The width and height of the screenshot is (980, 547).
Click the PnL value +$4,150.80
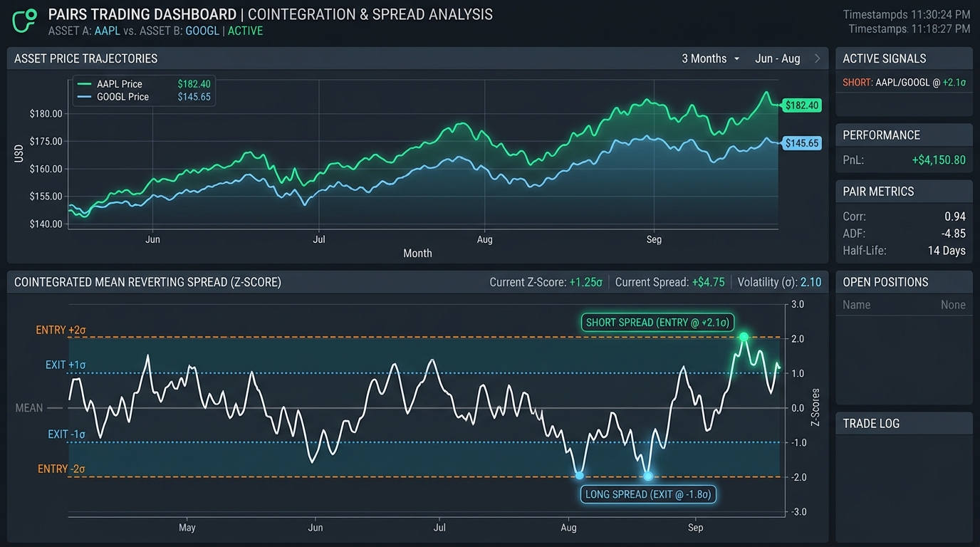click(x=939, y=160)
